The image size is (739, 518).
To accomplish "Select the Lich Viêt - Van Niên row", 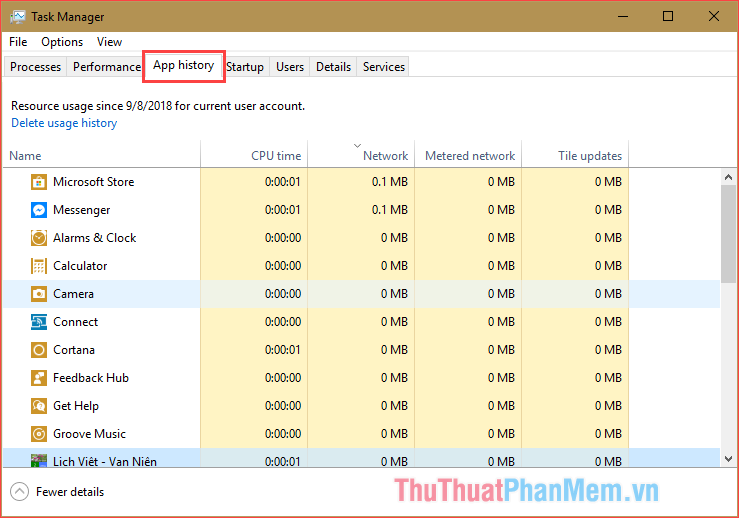I will pyautogui.click(x=361, y=458).
